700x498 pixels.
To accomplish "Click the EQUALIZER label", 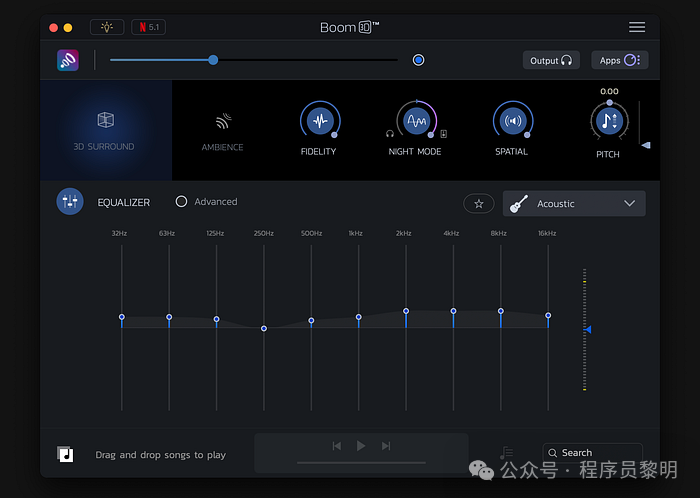I will [124, 202].
